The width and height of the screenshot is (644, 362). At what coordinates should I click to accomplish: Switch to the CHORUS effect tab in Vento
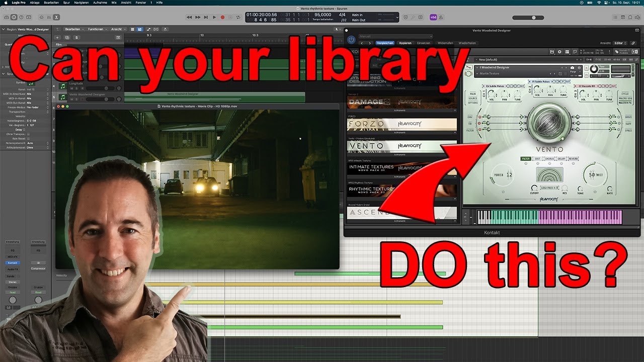tap(549, 158)
